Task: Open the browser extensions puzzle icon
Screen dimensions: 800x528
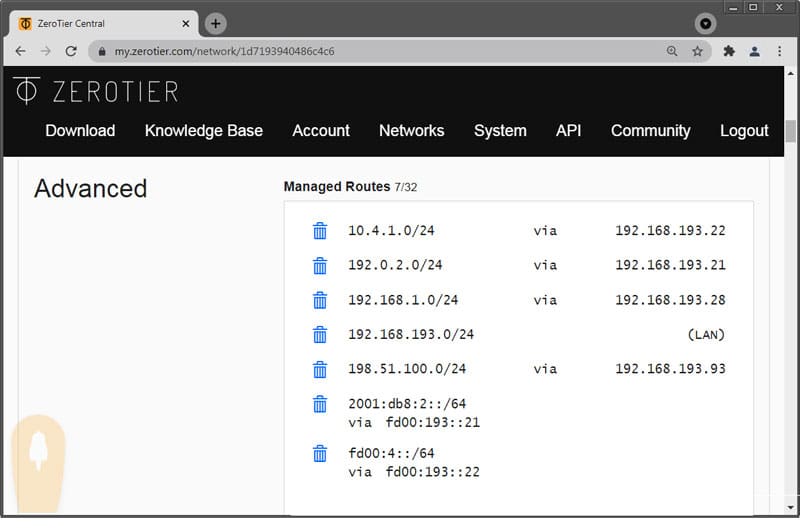Action: tap(729, 51)
